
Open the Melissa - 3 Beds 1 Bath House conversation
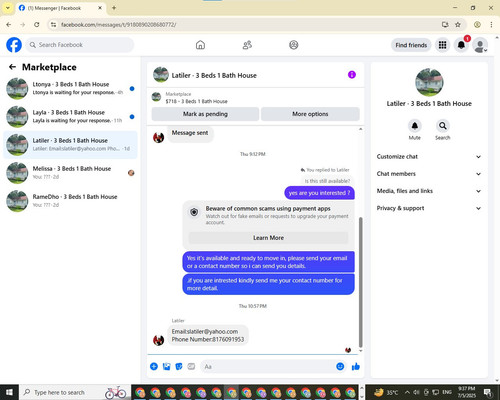pos(70,173)
